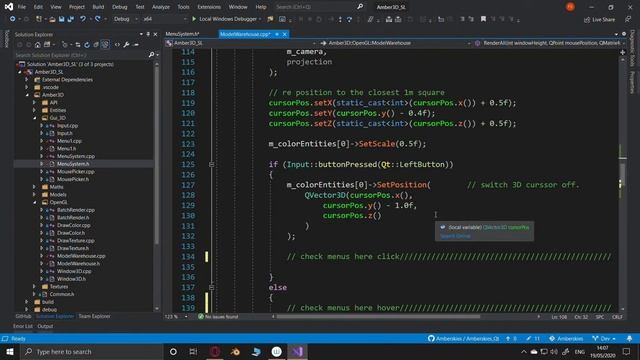Open the Extensions menu

click(x=209, y=7)
